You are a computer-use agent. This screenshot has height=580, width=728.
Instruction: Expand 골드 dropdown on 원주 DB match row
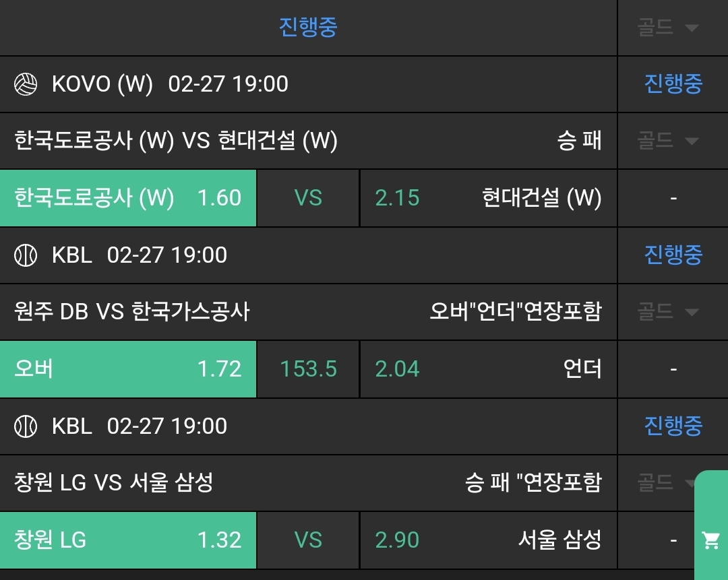pos(667,312)
